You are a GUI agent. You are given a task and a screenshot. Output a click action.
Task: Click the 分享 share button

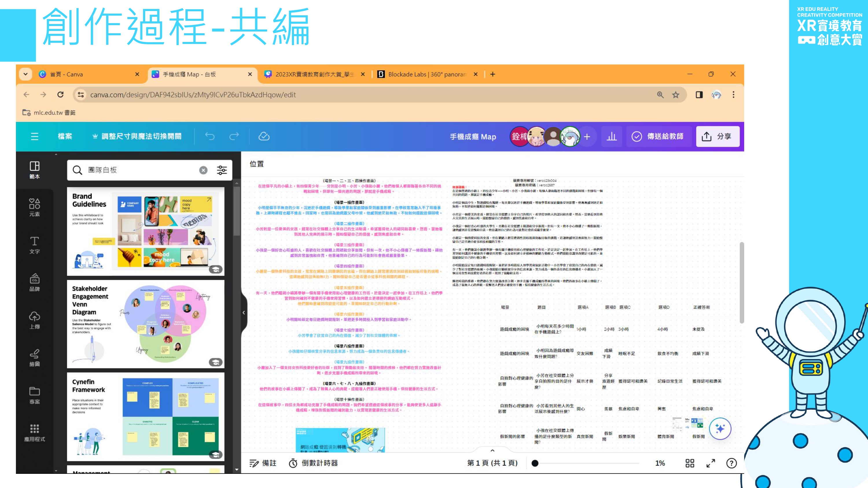click(717, 136)
